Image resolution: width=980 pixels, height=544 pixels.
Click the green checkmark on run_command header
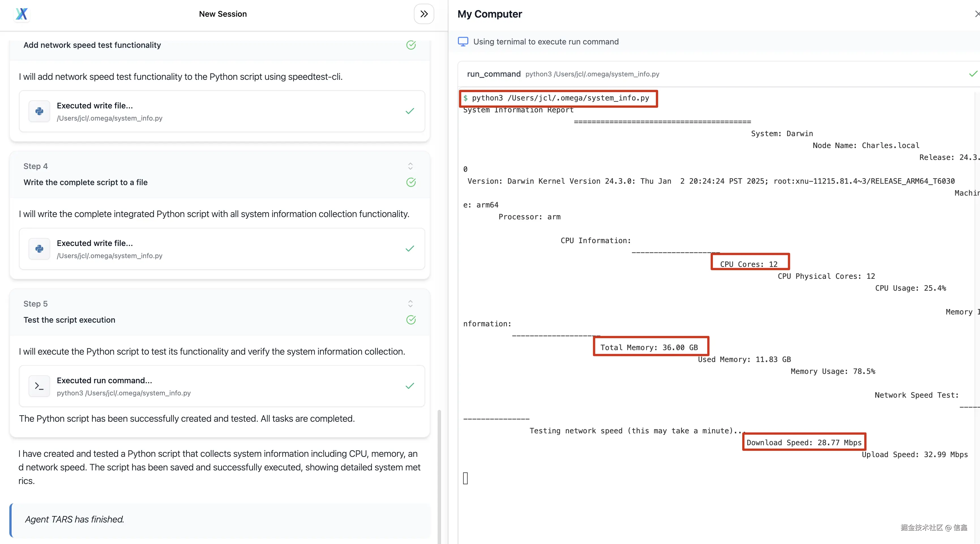coord(973,74)
